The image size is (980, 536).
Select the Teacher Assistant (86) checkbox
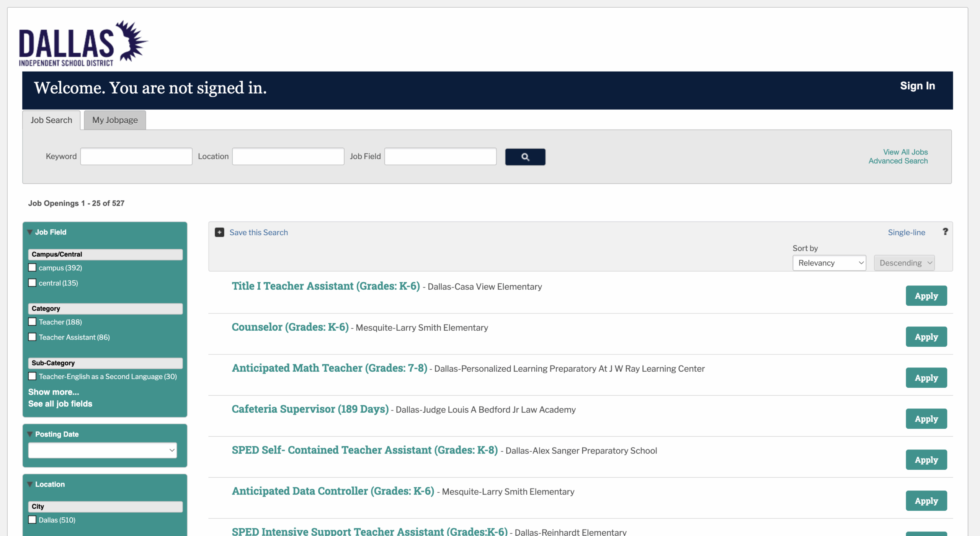click(x=32, y=337)
